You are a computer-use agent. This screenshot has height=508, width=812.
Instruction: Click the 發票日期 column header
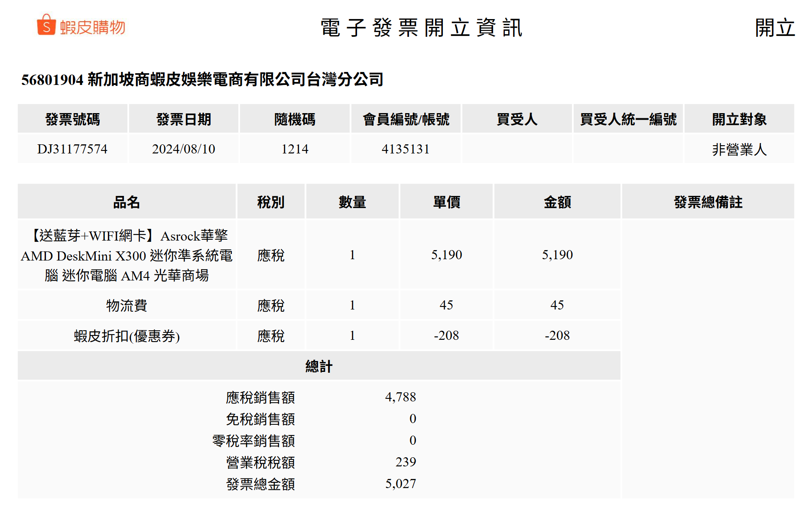click(184, 119)
